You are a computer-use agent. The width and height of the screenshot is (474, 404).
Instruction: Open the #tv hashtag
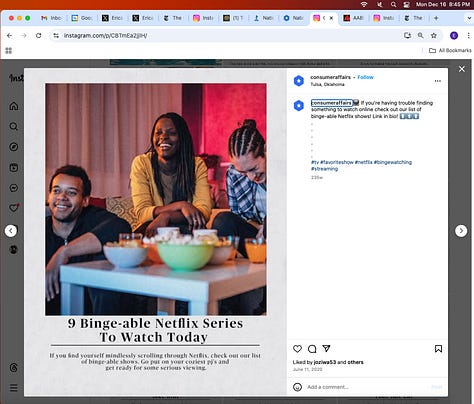click(315, 162)
